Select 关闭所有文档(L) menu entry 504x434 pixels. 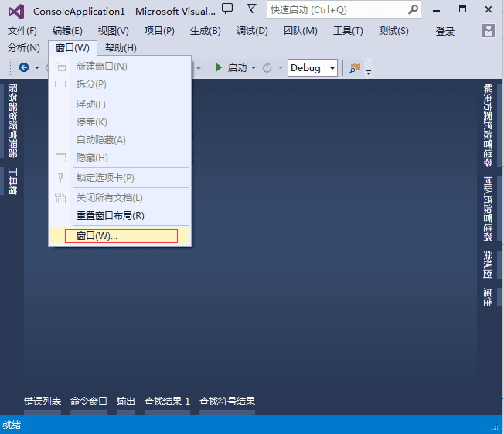(x=120, y=198)
